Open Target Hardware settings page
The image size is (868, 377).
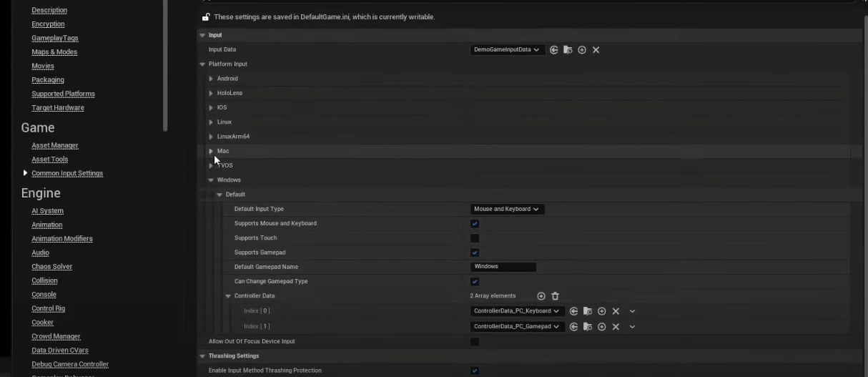58,108
